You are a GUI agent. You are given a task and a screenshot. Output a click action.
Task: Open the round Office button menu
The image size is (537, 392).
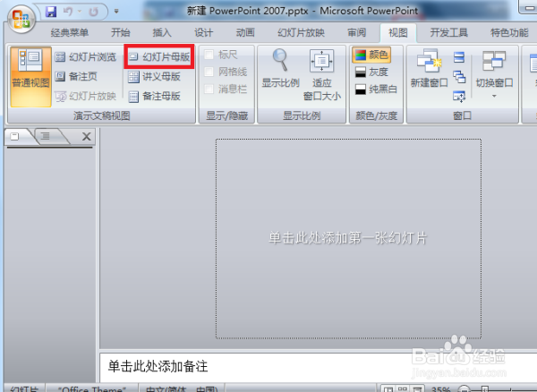click(x=21, y=19)
